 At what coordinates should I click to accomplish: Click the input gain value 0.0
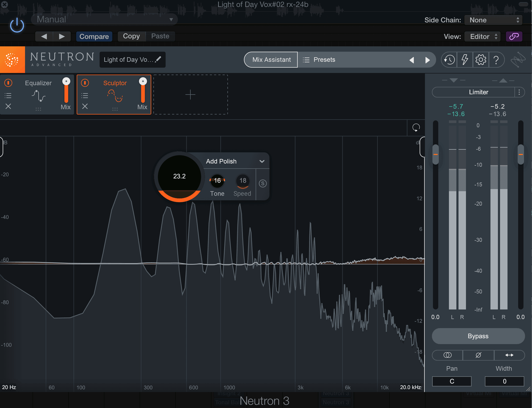(x=435, y=317)
